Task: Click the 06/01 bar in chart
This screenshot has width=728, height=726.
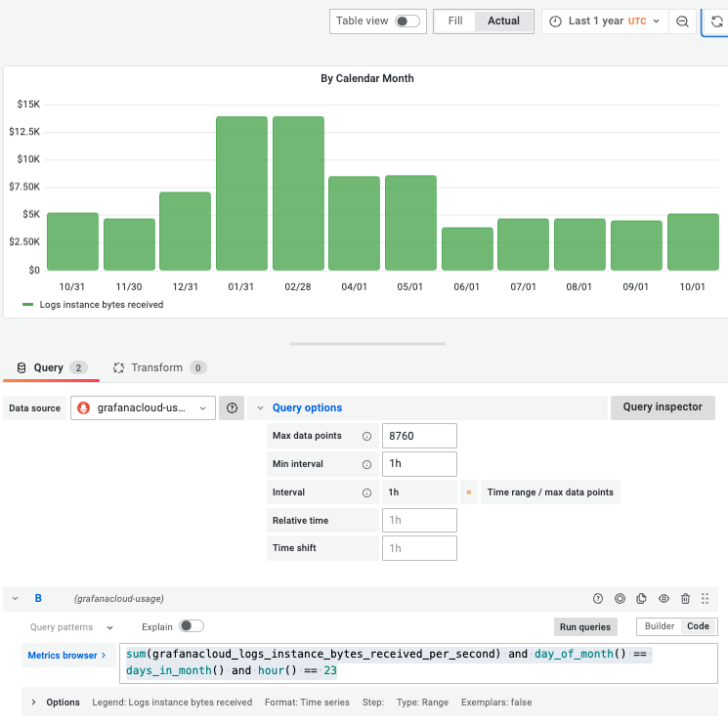Action: tap(467, 249)
